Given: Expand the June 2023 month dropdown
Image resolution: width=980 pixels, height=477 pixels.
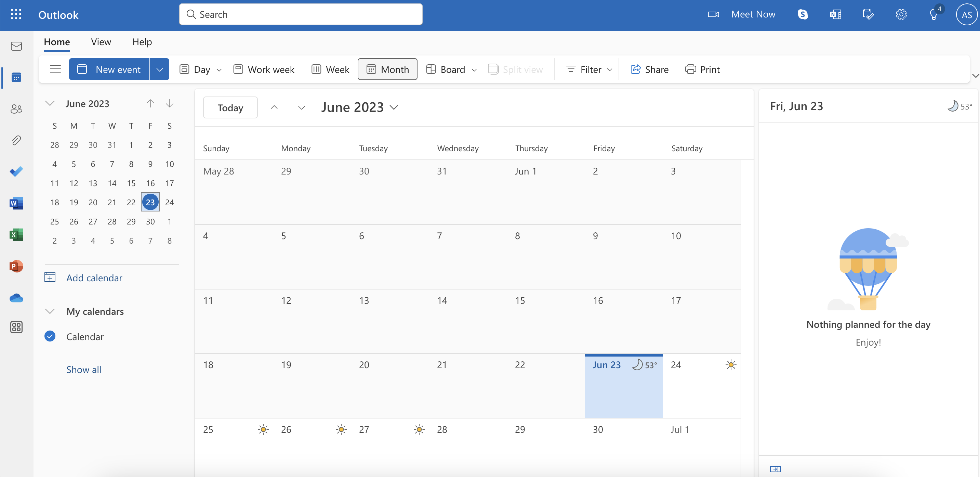Looking at the screenshot, I should click(x=394, y=107).
